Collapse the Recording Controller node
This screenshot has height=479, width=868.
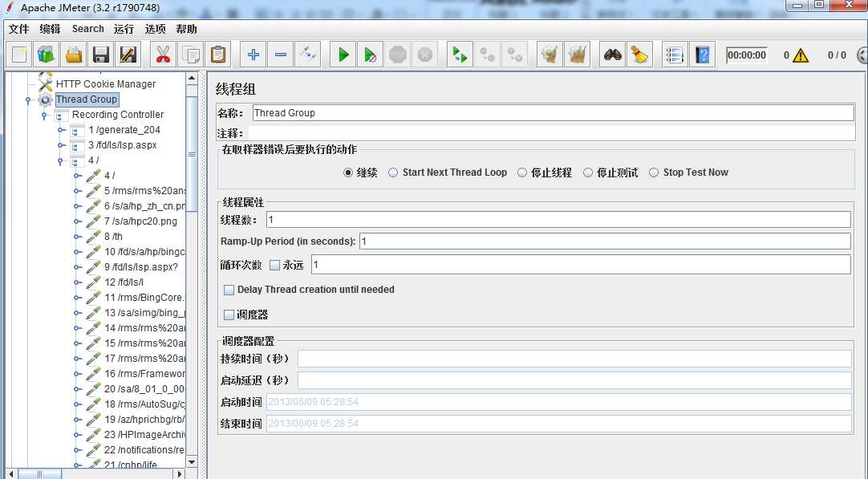click(44, 116)
